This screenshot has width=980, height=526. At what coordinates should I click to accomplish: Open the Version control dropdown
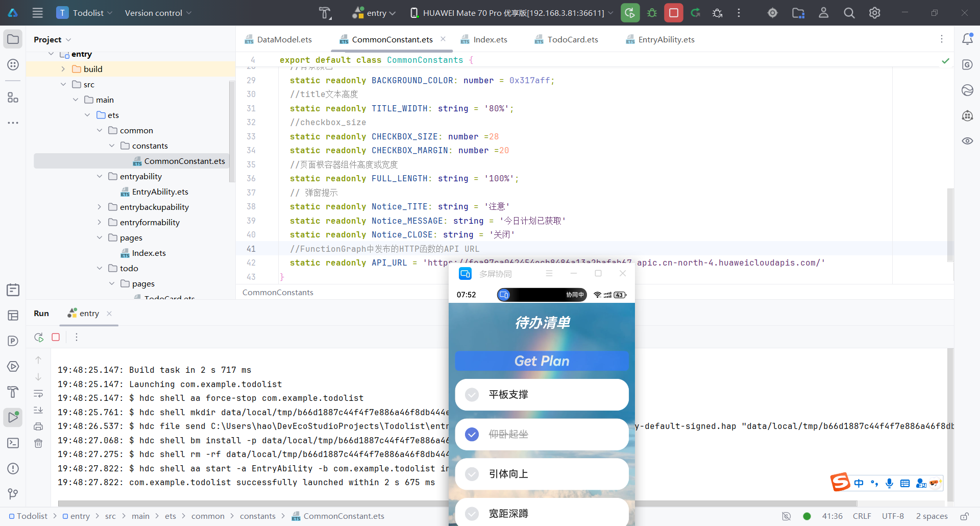(x=158, y=13)
